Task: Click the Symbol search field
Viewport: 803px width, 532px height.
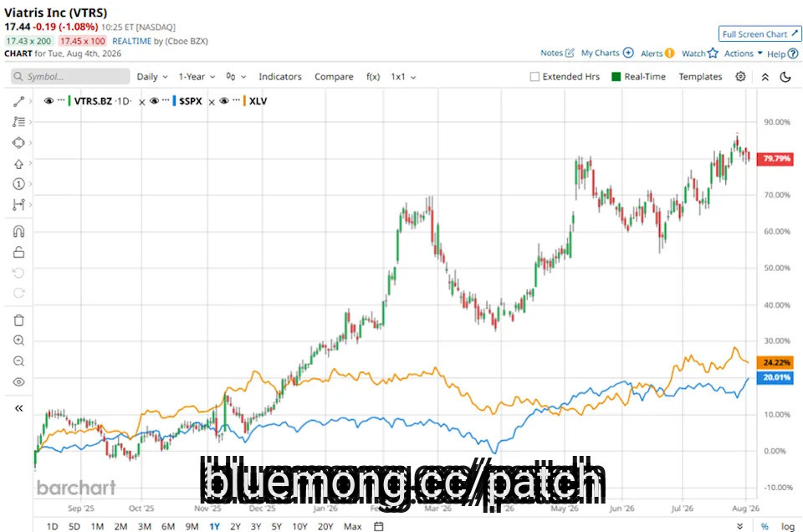Action: coord(70,77)
